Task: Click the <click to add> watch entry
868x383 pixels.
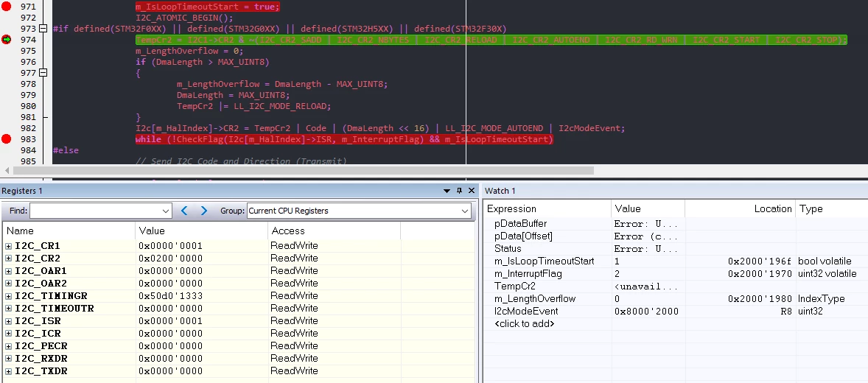Action: (x=524, y=324)
